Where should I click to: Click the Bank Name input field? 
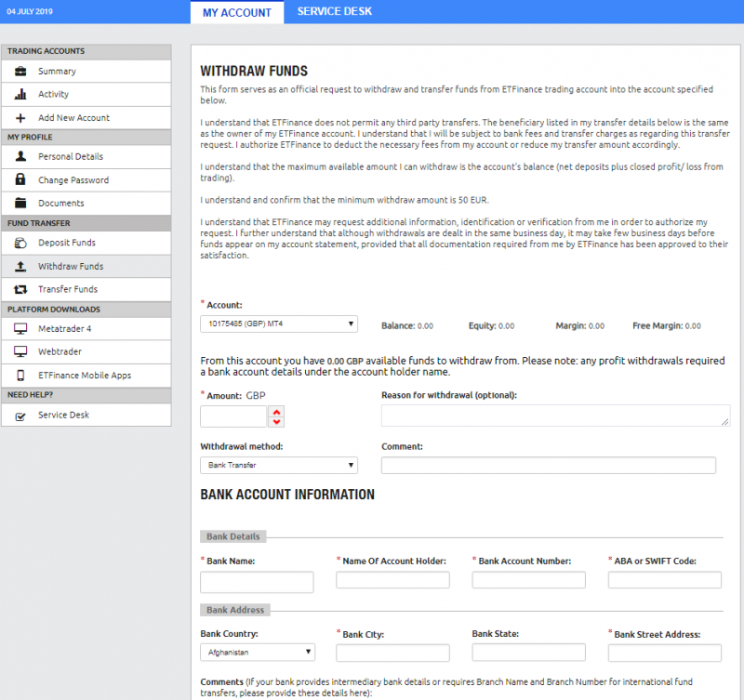[257, 582]
